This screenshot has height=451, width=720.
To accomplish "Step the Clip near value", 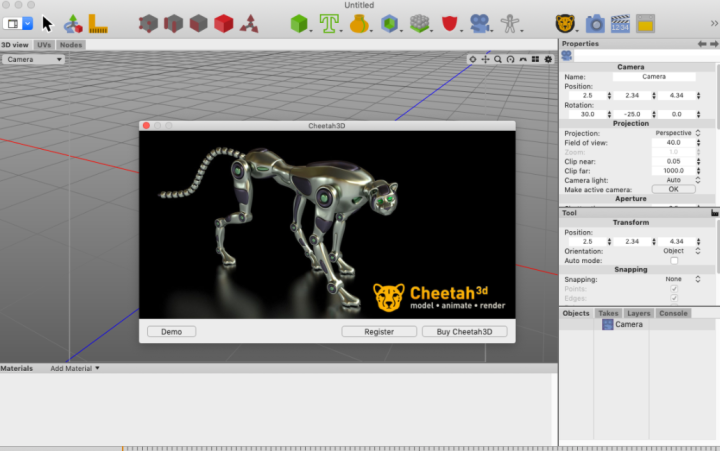I will 698,162.
